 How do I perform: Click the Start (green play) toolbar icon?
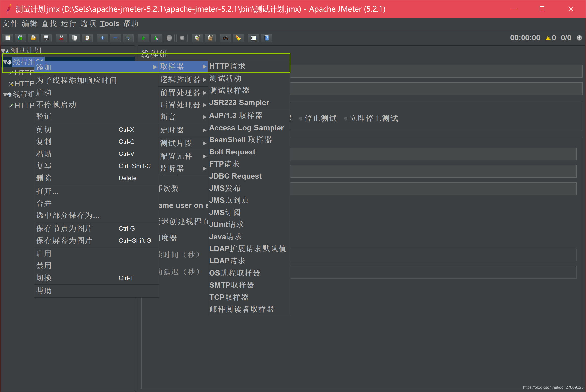point(143,38)
